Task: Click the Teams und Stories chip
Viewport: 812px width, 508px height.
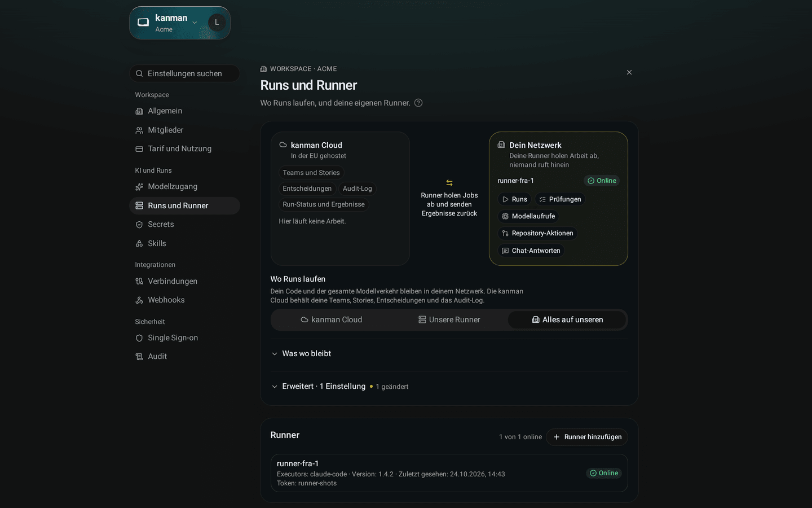Action: pos(311,173)
